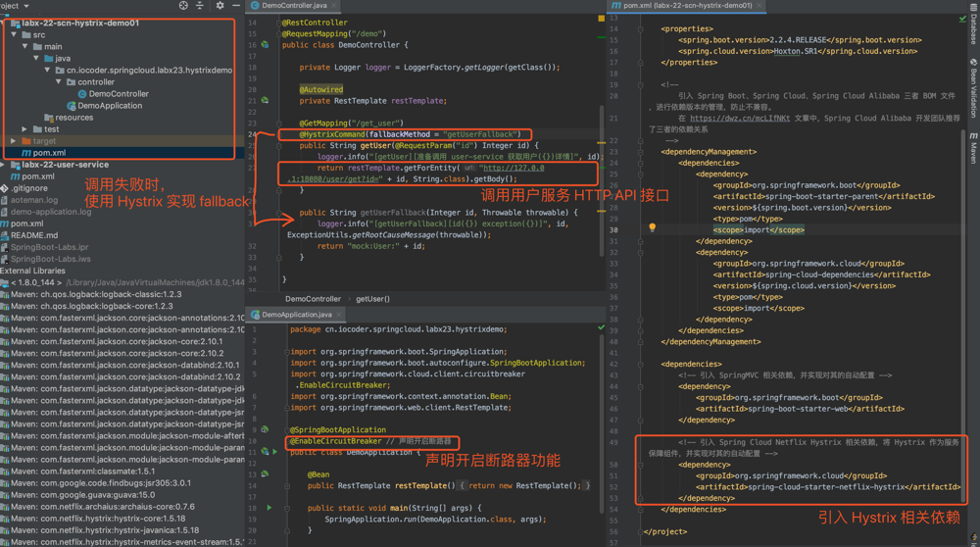980x547 pixels.
Task: Open the Project view dropdown arrow
Action: (26, 6)
